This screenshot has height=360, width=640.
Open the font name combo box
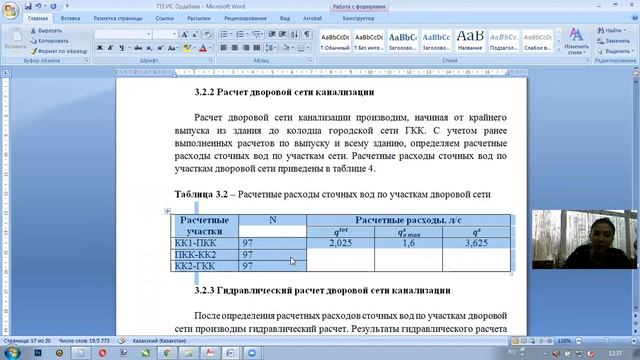pos(123,34)
